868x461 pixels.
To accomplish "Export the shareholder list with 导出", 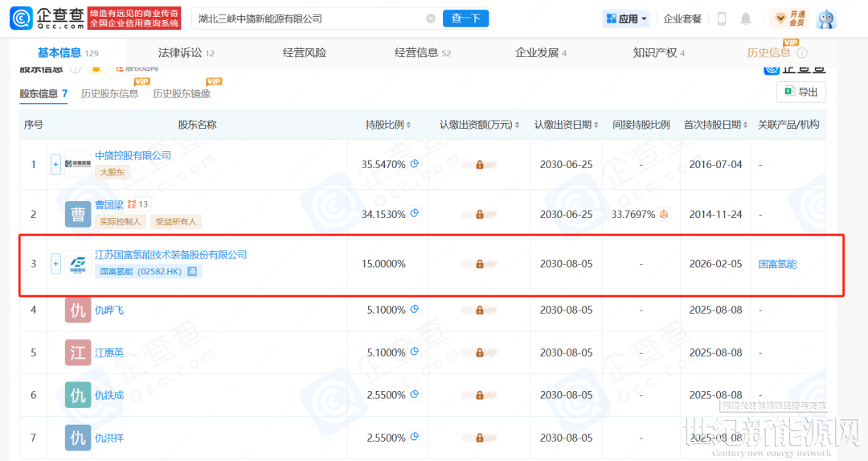I will [x=800, y=93].
